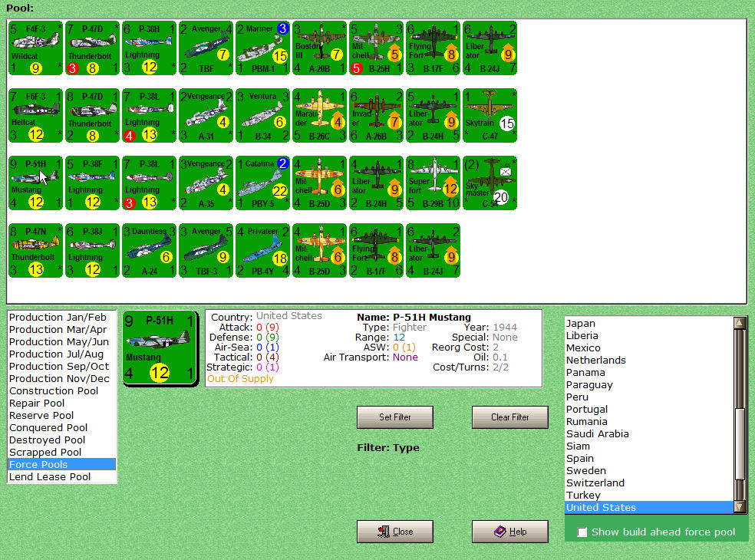Select the Ventura B-34 counter

point(263,116)
